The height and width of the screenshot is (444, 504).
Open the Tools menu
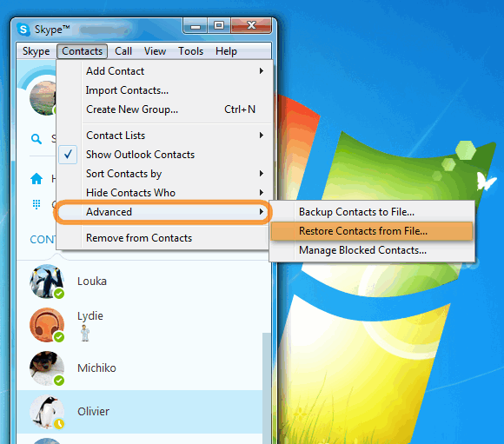(x=190, y=51)
